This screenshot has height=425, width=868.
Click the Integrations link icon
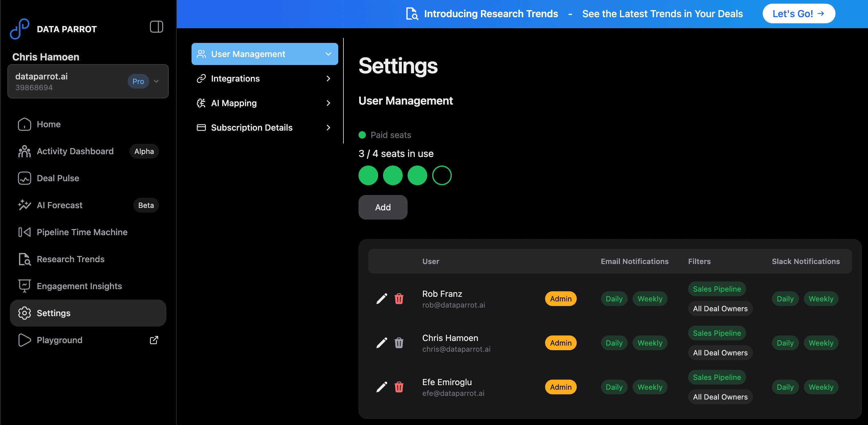point(201,78)
